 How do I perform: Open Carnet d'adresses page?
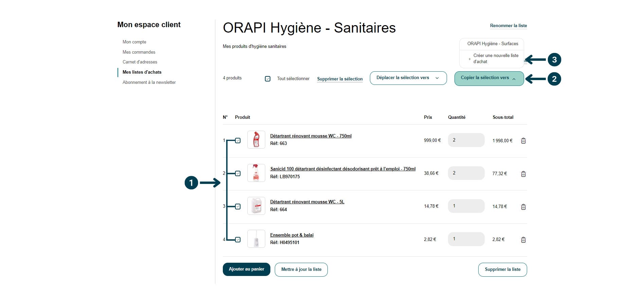point(140,62)
